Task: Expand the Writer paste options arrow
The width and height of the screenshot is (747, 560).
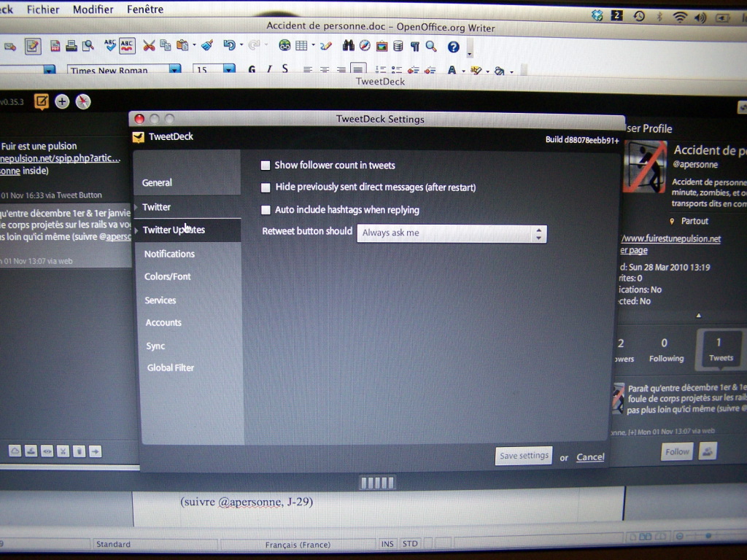Action: (194, 45)
